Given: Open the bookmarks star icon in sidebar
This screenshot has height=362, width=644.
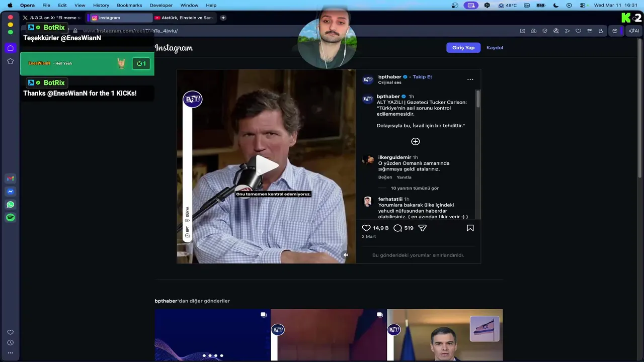Looking at the screenshot, I should (x=10, y=61).
